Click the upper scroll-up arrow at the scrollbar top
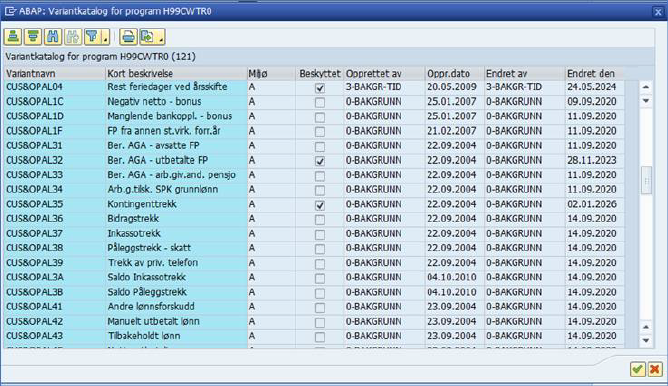The height and width of the screenshot is (386, 668). [646, 87]
